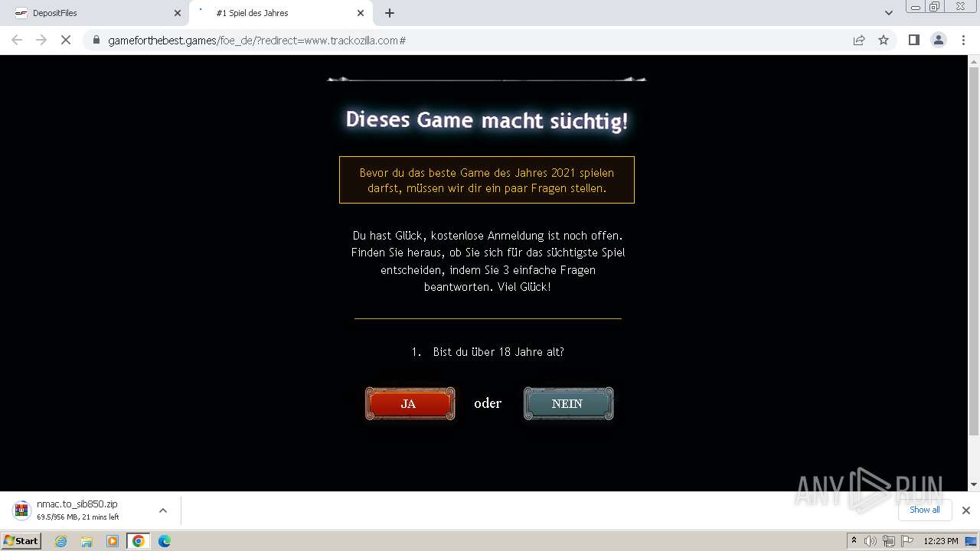
Task: Open the downloaded nmac.to_sib850.zip item
Action: coord(77,510)
